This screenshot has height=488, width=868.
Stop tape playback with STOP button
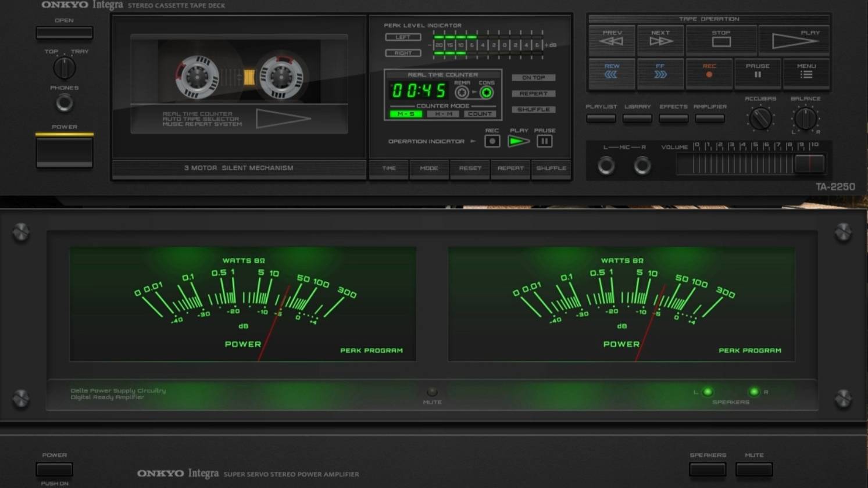721,40
